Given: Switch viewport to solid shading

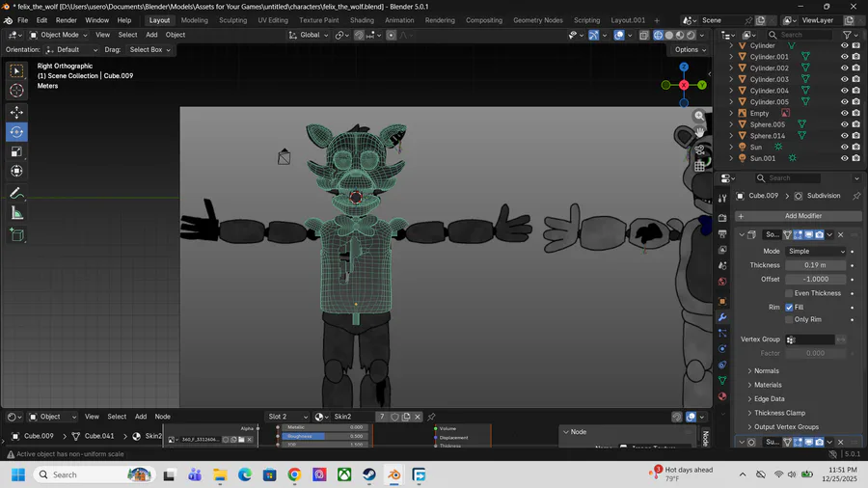Looking at the screenshot, I should tap(669, 35).
